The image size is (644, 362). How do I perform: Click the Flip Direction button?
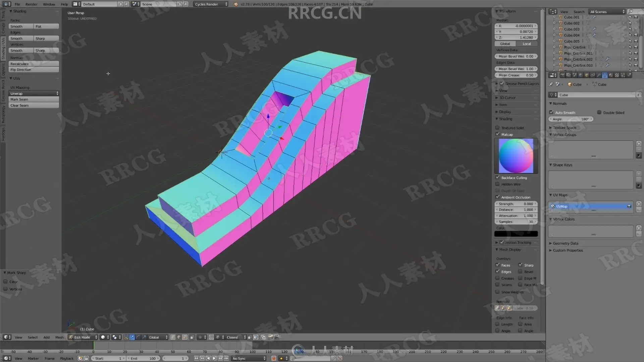(34, 70)
